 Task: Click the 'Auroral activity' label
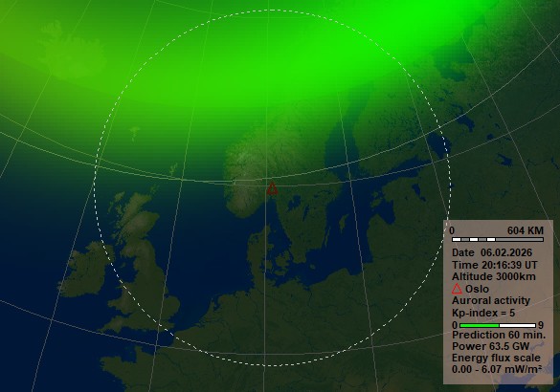point(491,300)
